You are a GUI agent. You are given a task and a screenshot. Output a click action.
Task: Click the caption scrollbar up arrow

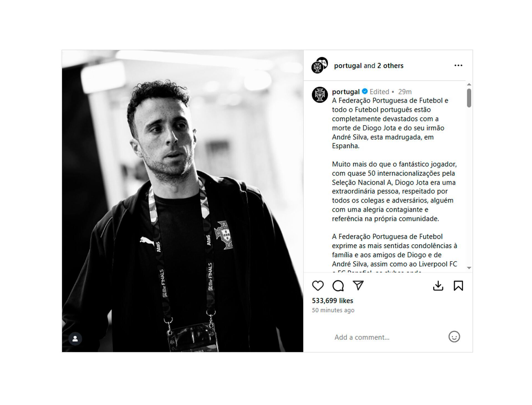(x=469, y=84)
